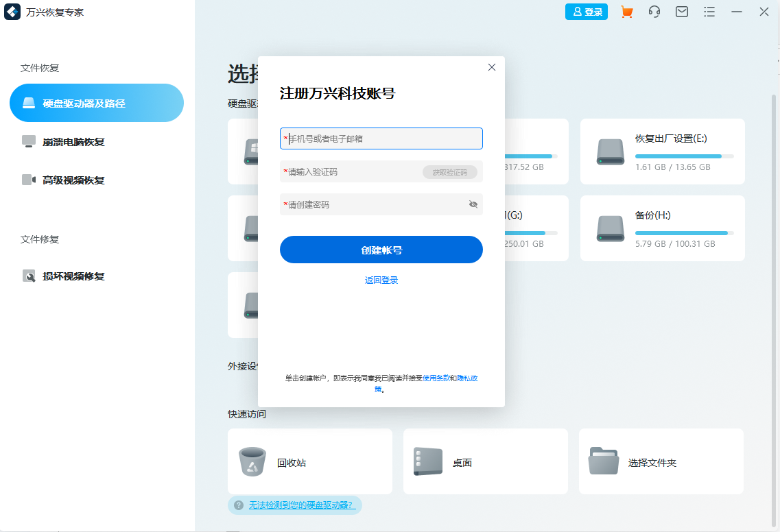Click the 登录 button at top right

point(587,12)
